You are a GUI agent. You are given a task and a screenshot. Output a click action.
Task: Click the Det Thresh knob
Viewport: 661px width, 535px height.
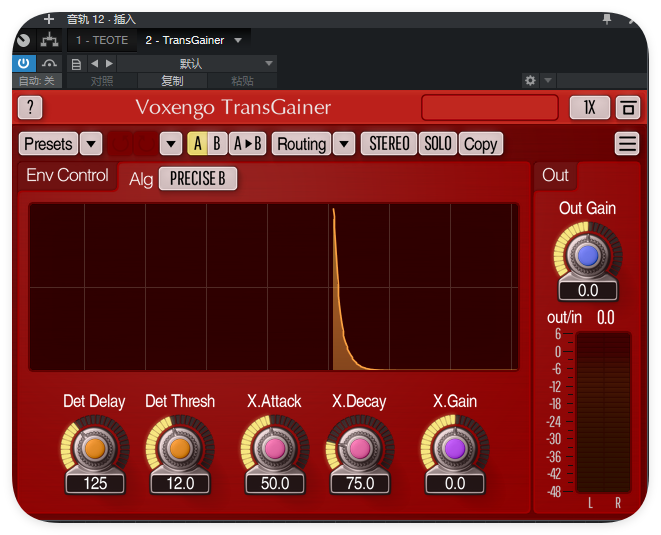[x=180, y=448]
